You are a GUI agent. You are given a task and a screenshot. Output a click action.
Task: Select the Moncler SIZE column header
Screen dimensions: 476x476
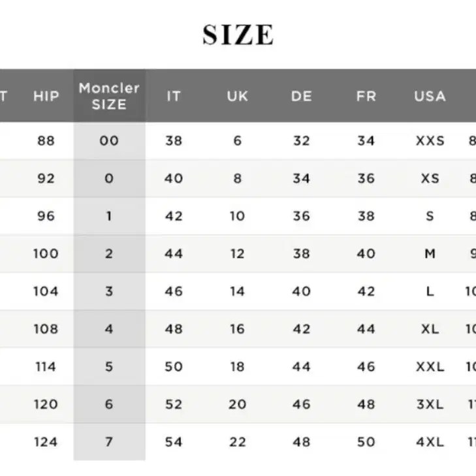pos(109,96)
